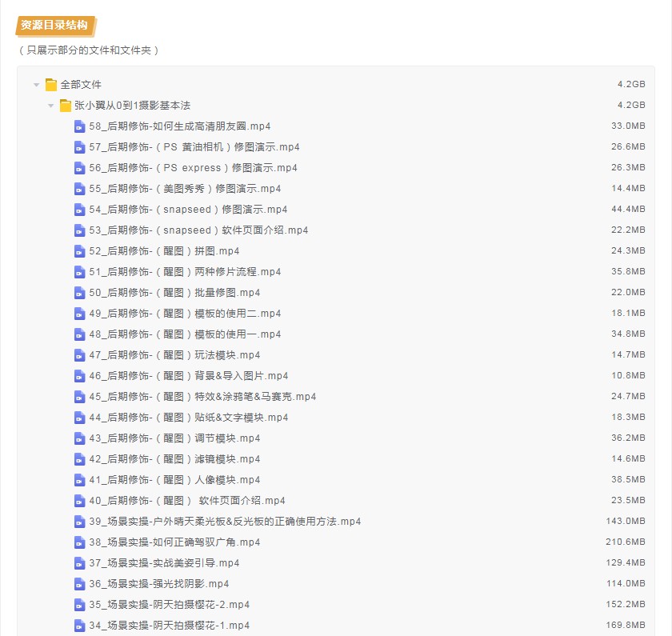Select 全部文件 folder name
Viewport: 672px width, 636px height.
click(81, 85)
